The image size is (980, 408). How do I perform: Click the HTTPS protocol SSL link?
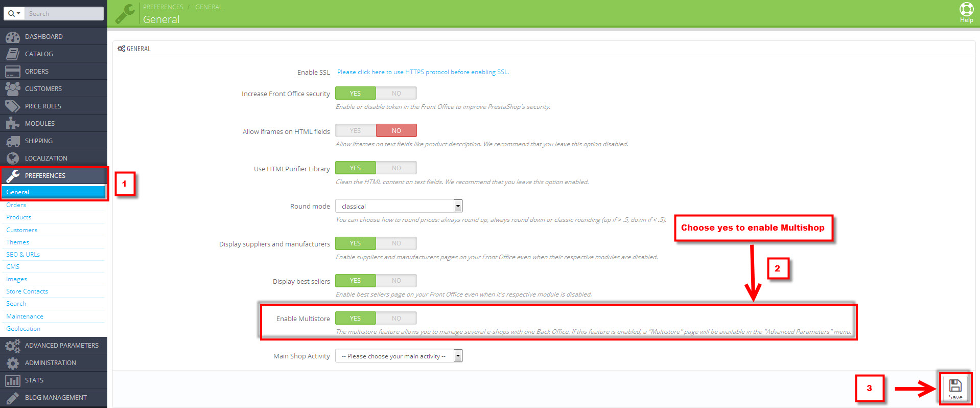[x=423, y=72]
